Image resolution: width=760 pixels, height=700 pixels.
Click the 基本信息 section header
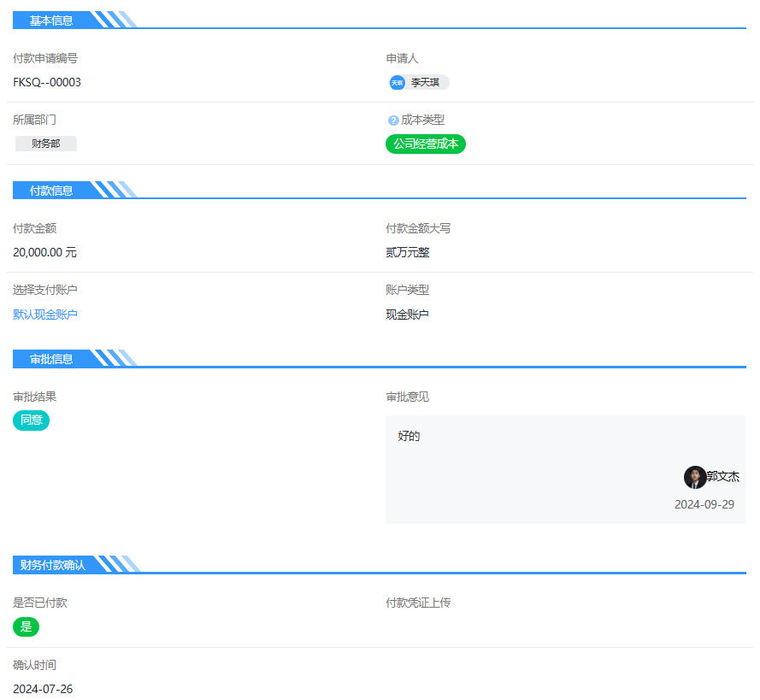pyautogui.click(x=51, y=21)
